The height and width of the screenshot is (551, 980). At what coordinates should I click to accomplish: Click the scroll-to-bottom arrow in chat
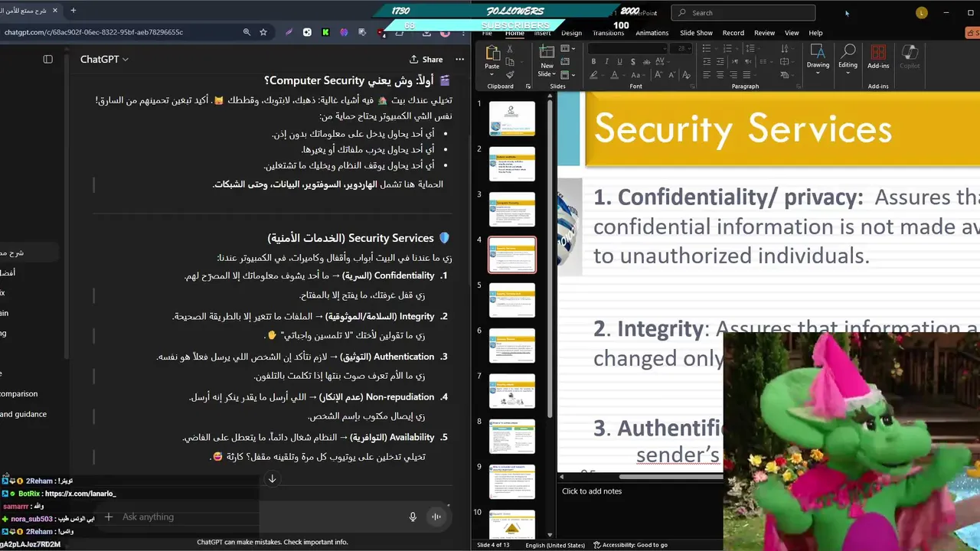click(x=272, y=478)
